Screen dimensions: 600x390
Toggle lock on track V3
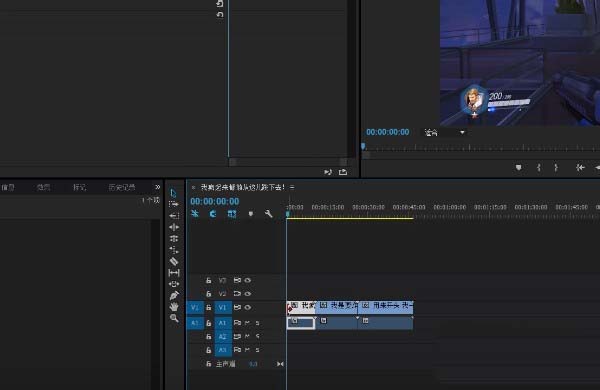209,281
